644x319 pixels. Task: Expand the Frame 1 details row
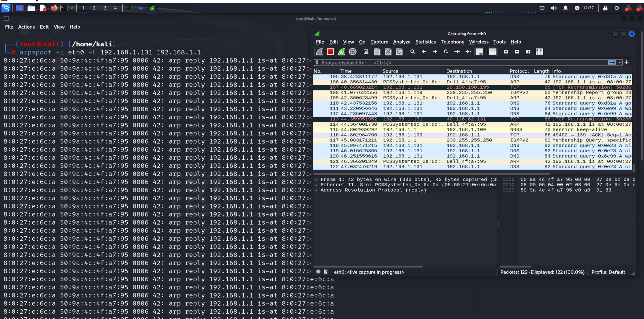coord(316,180)
